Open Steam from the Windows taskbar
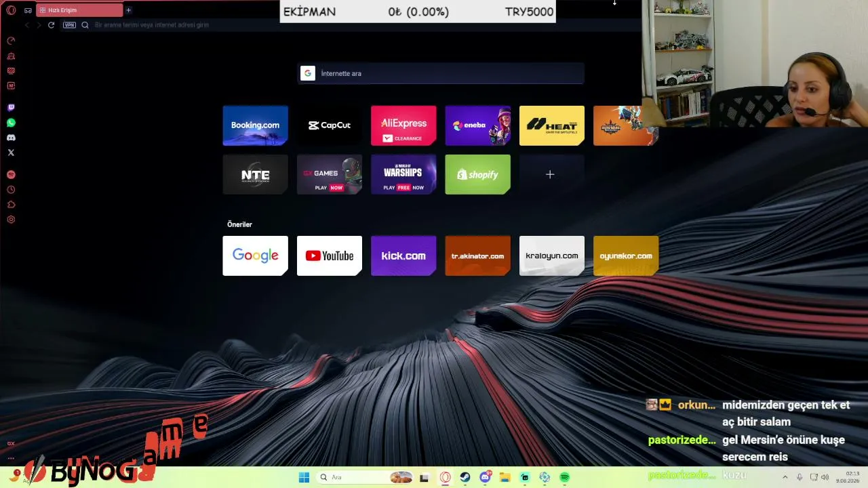The height and width of the screenshot is (488, 868). point(465,477)
